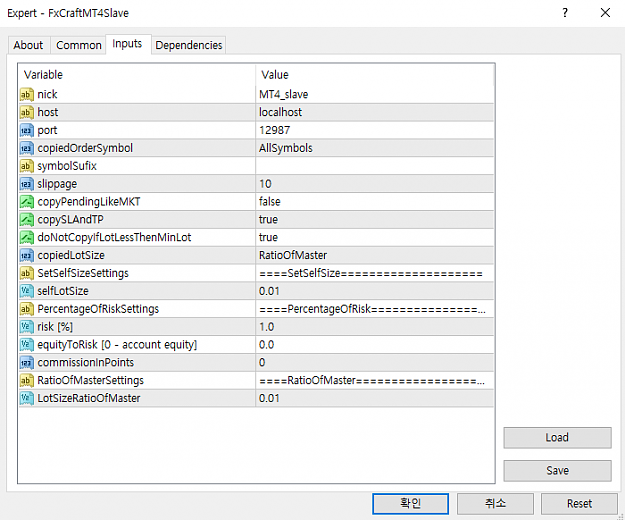
Task: Click the boolean icon beside copySLAndTP
Action: click(x=26, y=220)
